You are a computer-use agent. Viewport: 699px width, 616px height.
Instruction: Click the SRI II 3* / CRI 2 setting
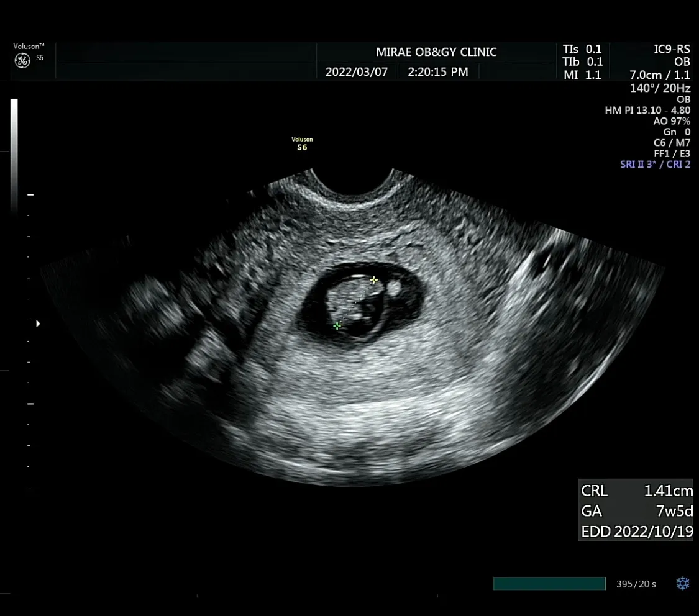coord(655,165)
